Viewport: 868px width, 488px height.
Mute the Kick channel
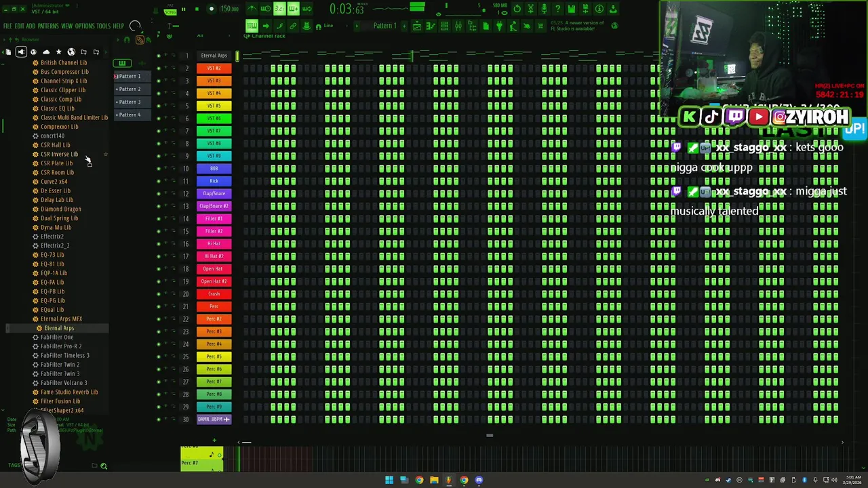tap(159, 181)
